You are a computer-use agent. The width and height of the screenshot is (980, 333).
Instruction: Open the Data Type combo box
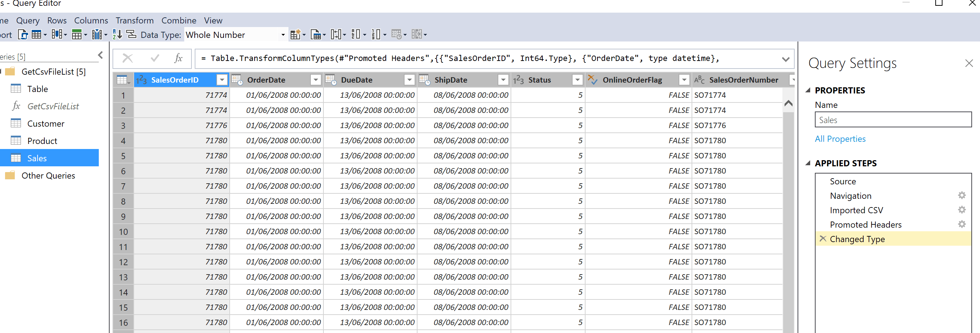click(x=235, y=35)
